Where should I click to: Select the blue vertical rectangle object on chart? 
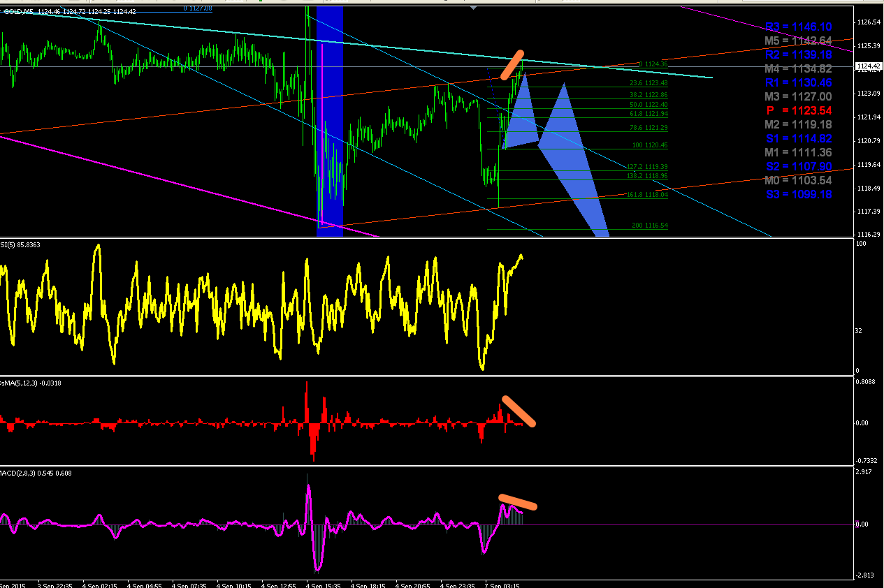click(x=331, y=122)
